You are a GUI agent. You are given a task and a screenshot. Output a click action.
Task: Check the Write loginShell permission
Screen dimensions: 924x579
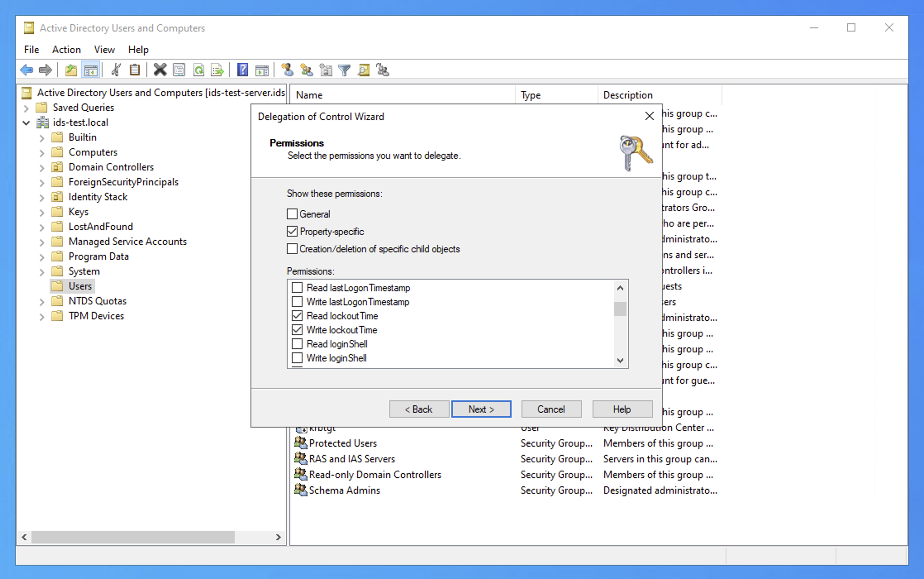click(297, 358)
